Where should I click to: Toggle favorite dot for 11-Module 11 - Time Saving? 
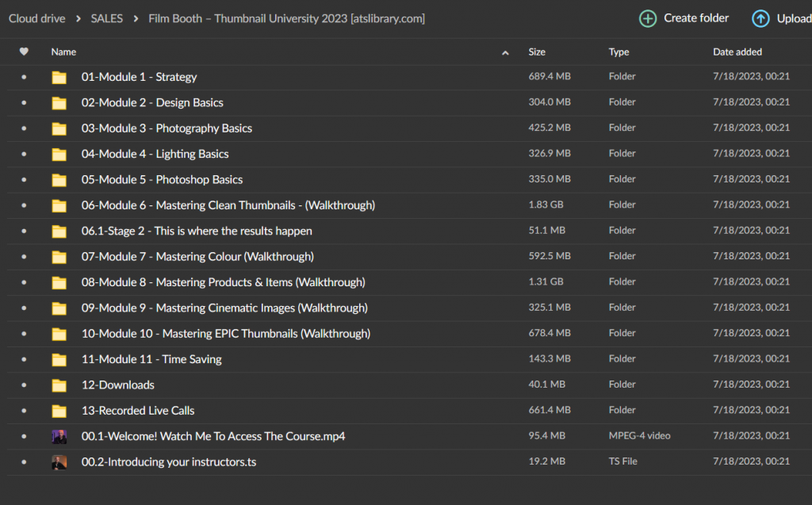[x=24, y=359]
